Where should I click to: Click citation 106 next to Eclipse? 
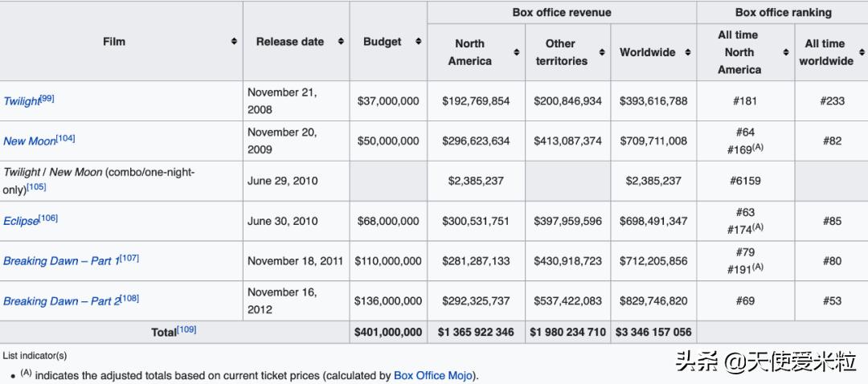49,218
